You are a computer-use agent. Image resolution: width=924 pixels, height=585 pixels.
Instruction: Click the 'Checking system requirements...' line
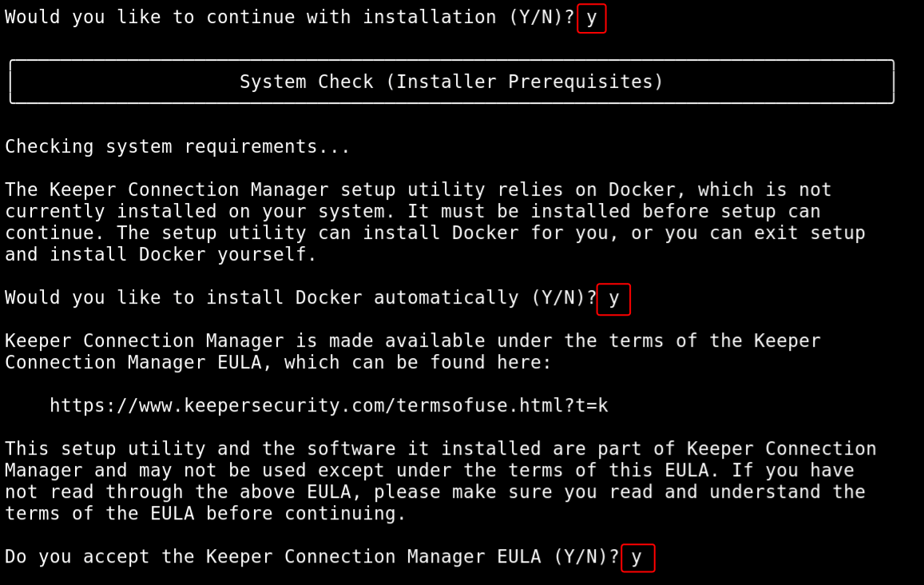click(x=177, y=147)
